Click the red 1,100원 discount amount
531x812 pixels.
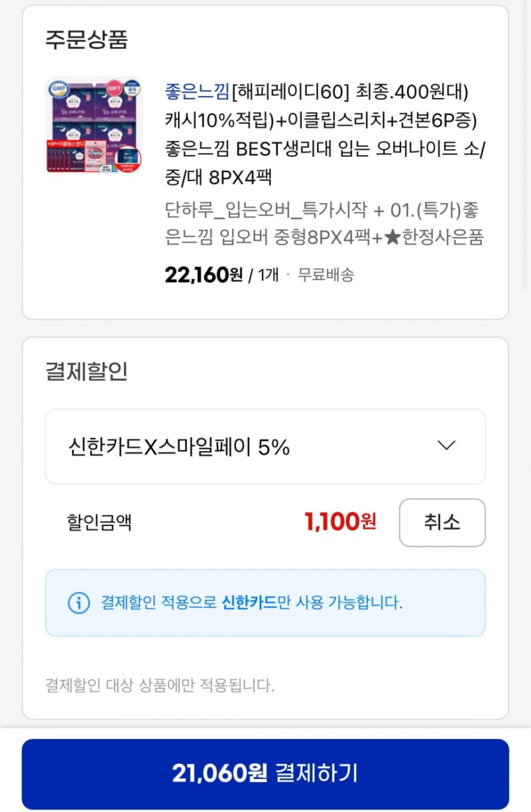pyautogui.click(x=340, y=522)
